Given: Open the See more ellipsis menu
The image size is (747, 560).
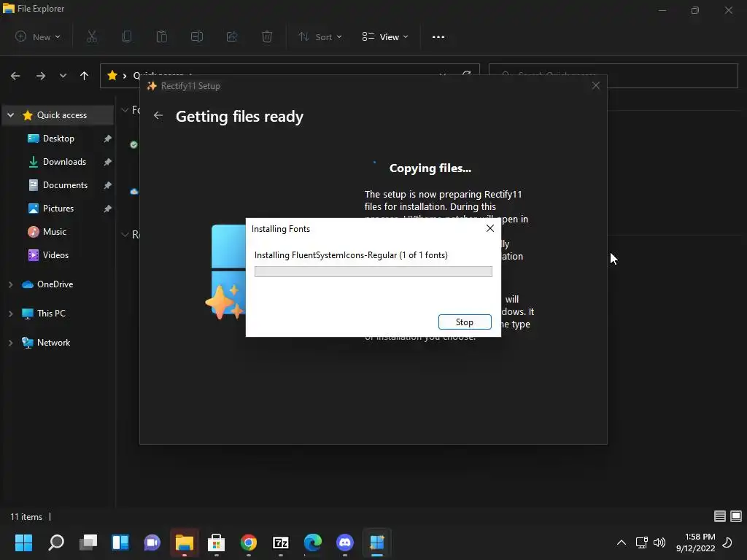Looking at the screenshot, I should (438, 36).
